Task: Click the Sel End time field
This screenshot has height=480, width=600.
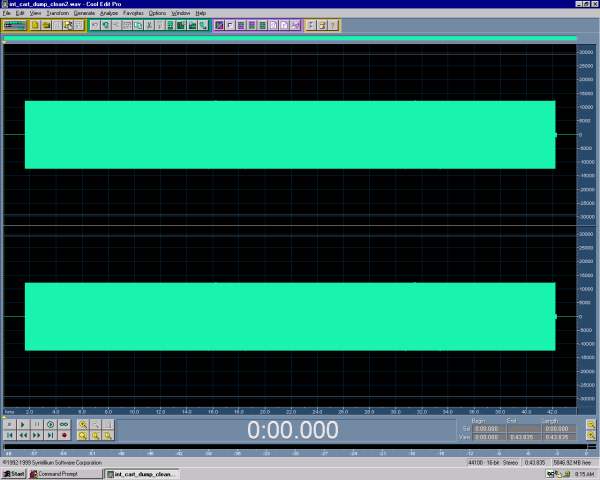Action: tap(523, 428)
